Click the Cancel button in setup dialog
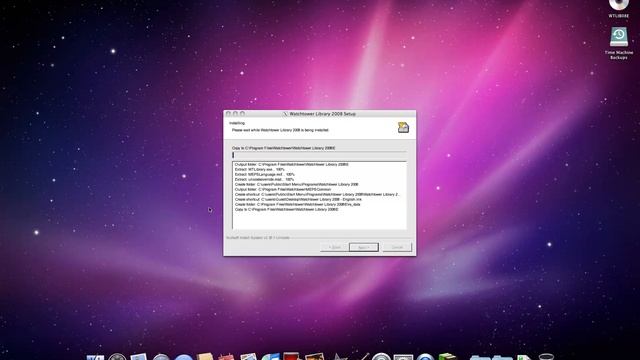Viewport: 640px width, 360px height. [x=397, y=247]
